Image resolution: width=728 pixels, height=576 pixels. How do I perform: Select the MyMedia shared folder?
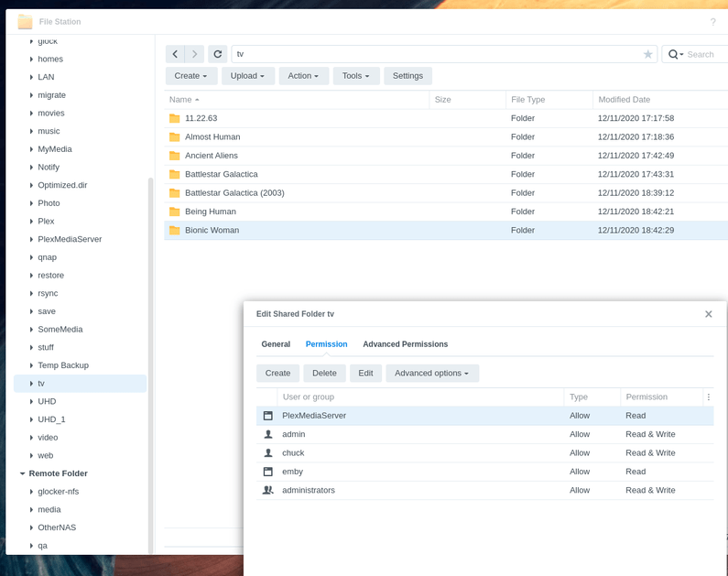point(55,149)
